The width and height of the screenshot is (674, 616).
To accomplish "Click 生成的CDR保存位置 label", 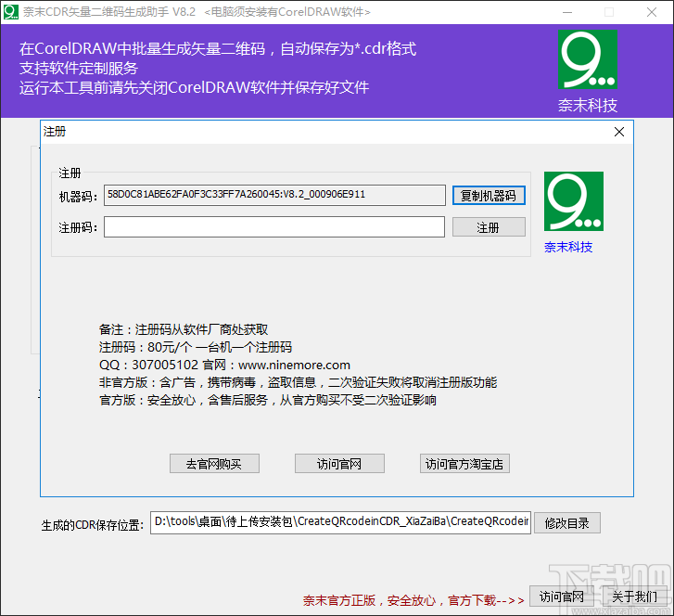I will [93, 525].
